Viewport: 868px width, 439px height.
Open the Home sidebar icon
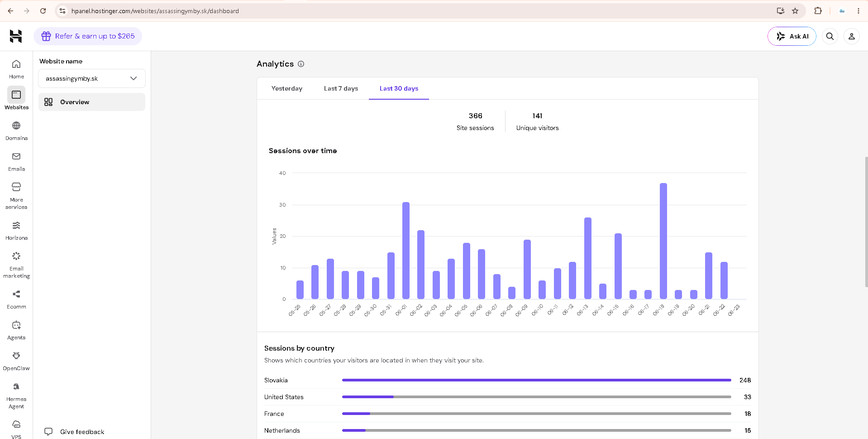(16, 69)
